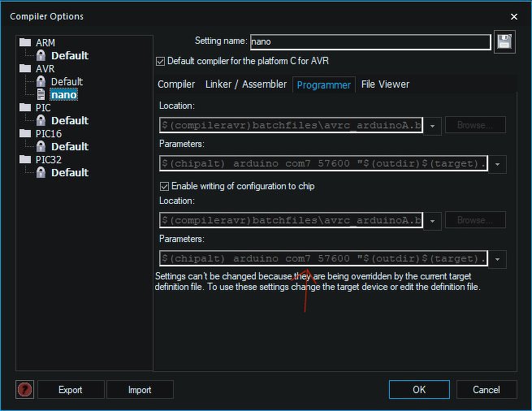Screen dimensions: 532x411
Task: Toggle Default compiler for platform C for AVR
Action: [159, 61]
